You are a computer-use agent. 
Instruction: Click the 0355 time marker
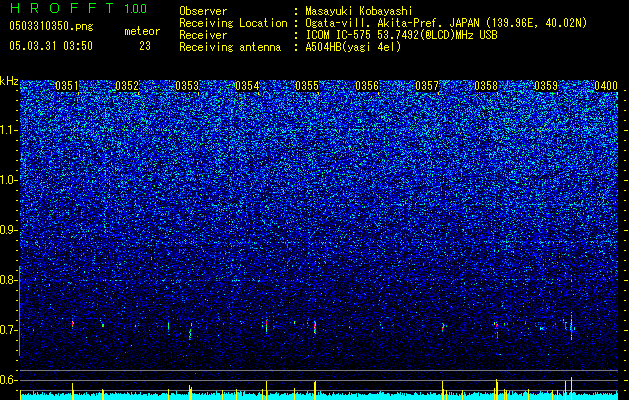[x=307, y=86]
